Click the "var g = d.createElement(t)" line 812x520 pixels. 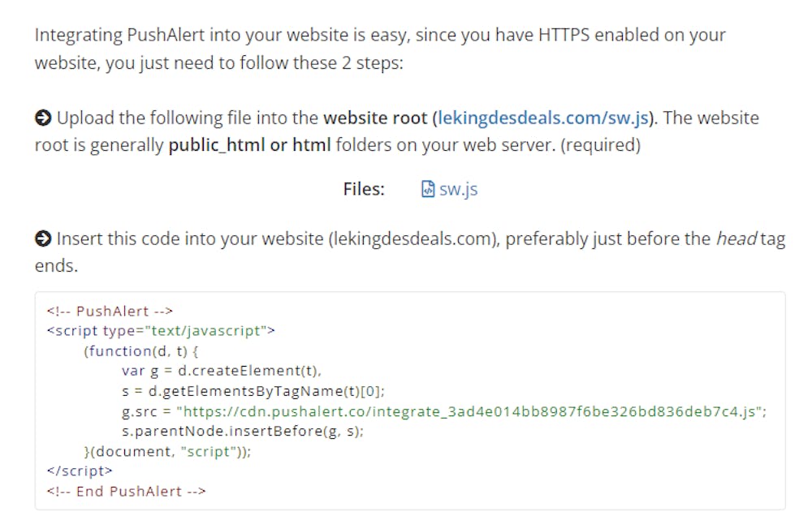pos(222,371)
